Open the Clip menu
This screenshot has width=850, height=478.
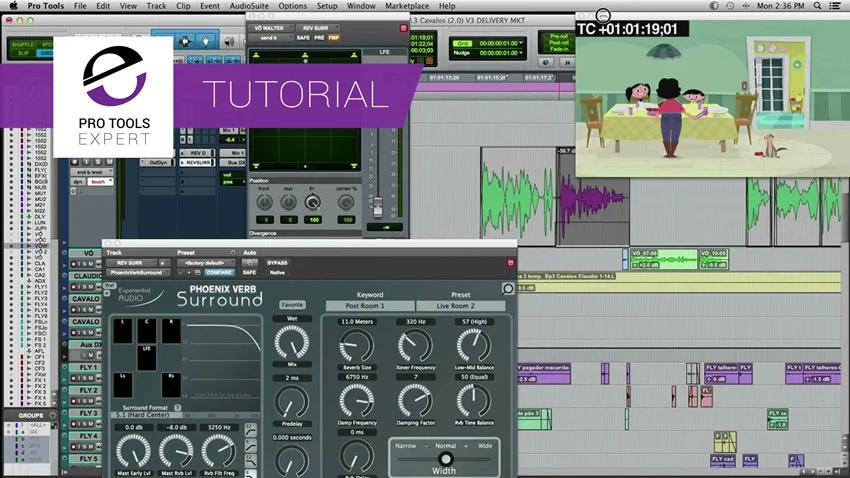183,6
